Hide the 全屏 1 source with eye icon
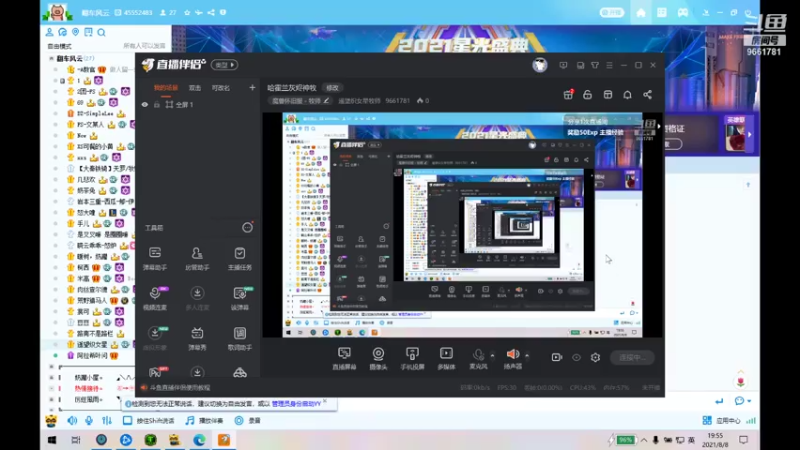 [145, 105]
